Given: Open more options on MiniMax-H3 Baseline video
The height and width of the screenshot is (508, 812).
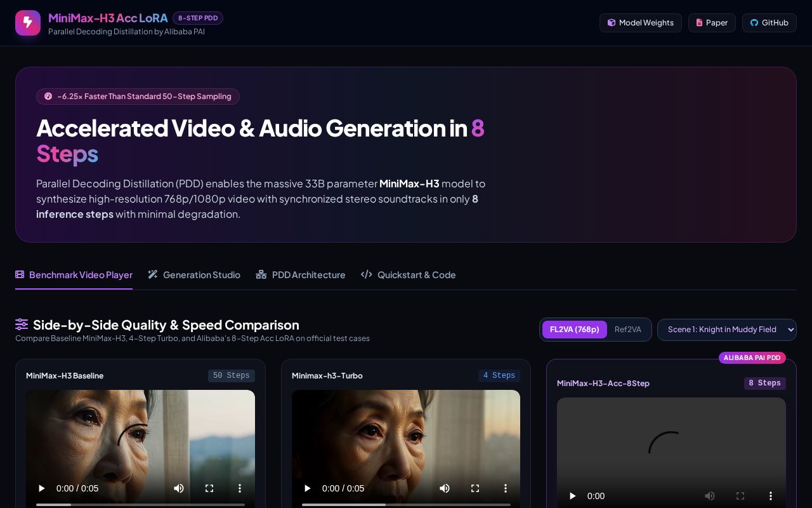Looking at the screenshot, I should tap(240, 488).
